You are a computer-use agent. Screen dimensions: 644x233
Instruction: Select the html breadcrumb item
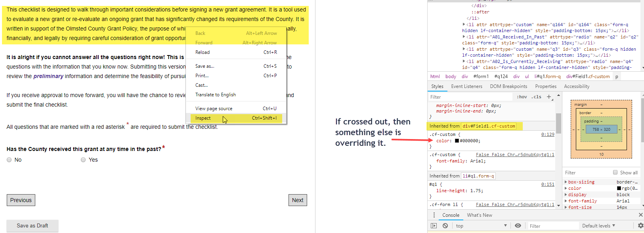435,76
